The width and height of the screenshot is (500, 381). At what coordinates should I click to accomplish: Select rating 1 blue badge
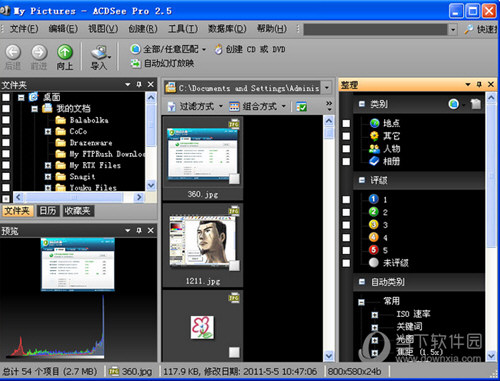[x=374, y=199]
